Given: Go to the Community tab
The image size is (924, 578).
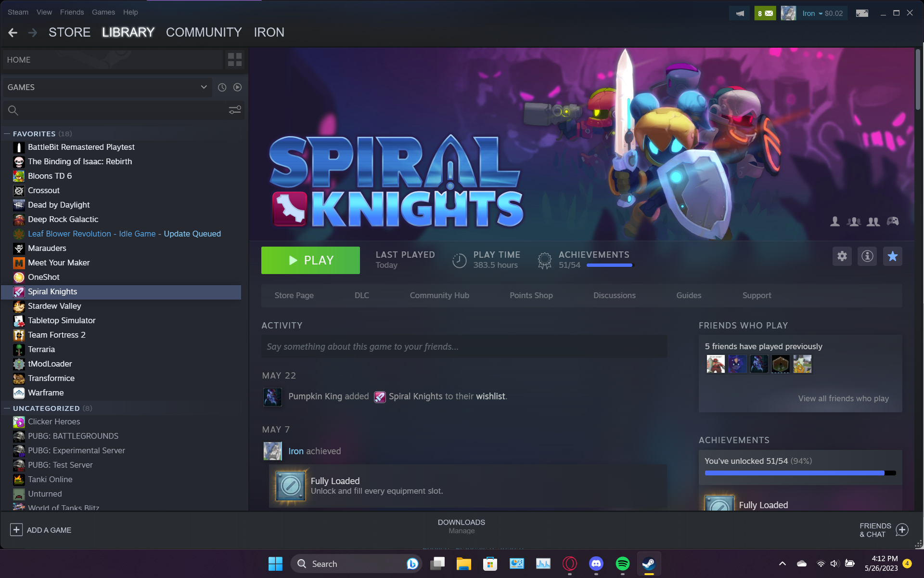Looking at the screenshot, I should [204, 32].
